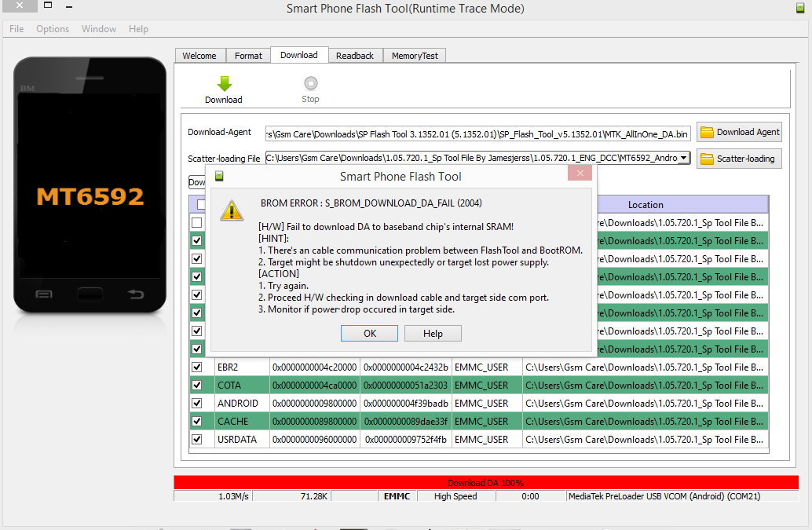Open the Window menu
Image resolution: width=812 pixels, height=530 pixels.
pyautogui.click(x=99, y=29)
